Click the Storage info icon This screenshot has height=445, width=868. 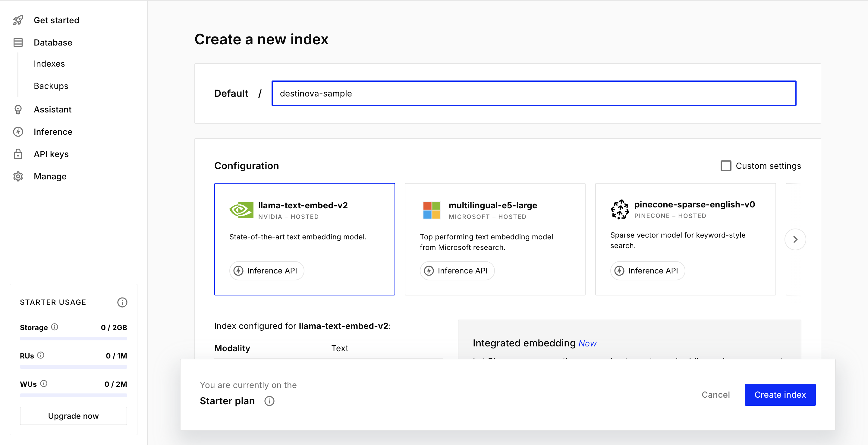(55, 327)
